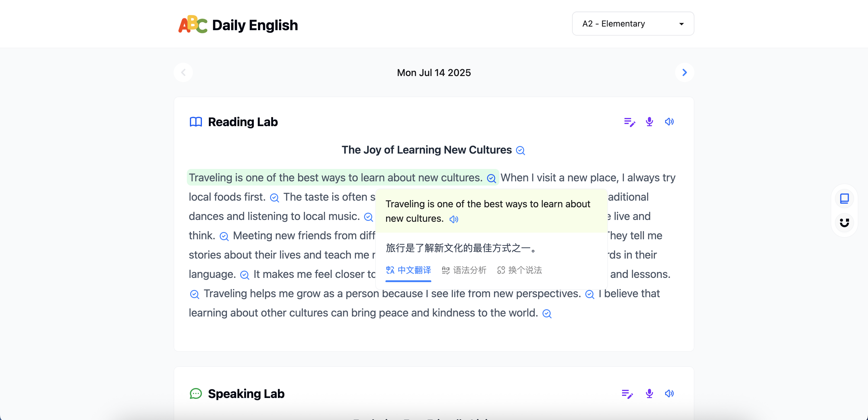The height and width of the screenshot is (420, 868).
Task: Start Reading Lab microphone recording
Action: (x=649, y=122)
